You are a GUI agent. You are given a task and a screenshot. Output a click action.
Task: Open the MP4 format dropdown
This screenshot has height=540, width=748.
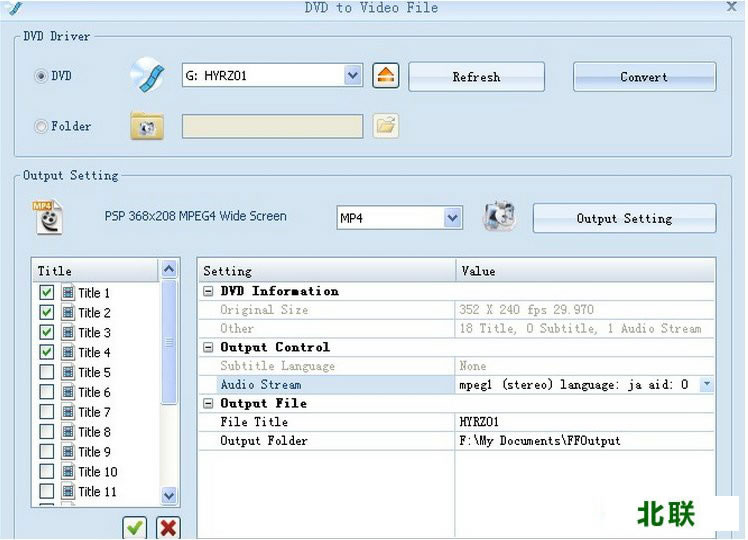(452, 218)
